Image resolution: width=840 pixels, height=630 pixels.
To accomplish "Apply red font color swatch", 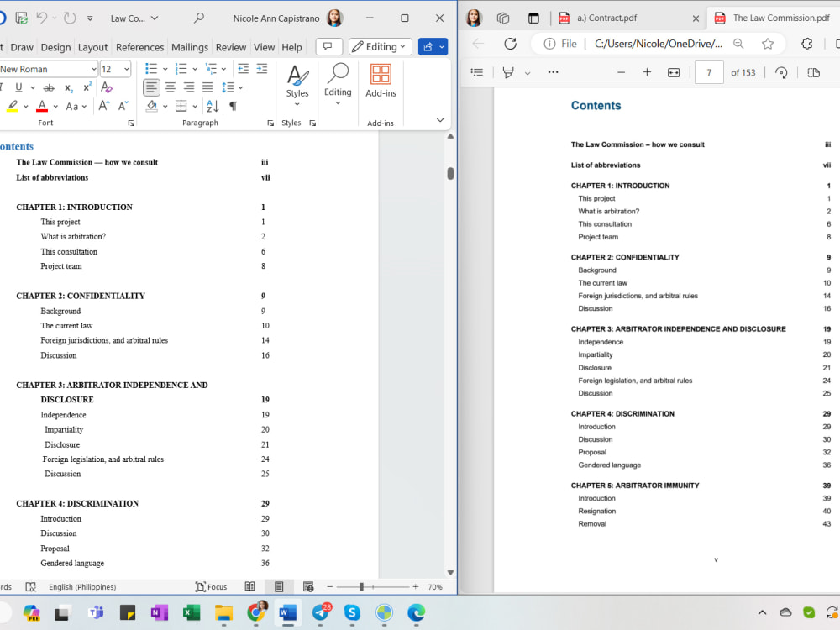I will click(42, 106).
